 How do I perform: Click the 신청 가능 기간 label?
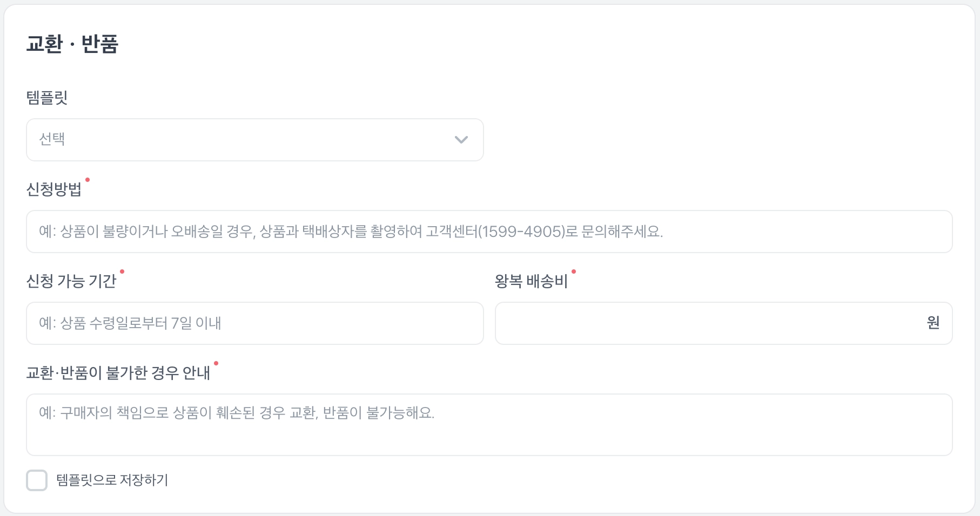click(71, 281)
